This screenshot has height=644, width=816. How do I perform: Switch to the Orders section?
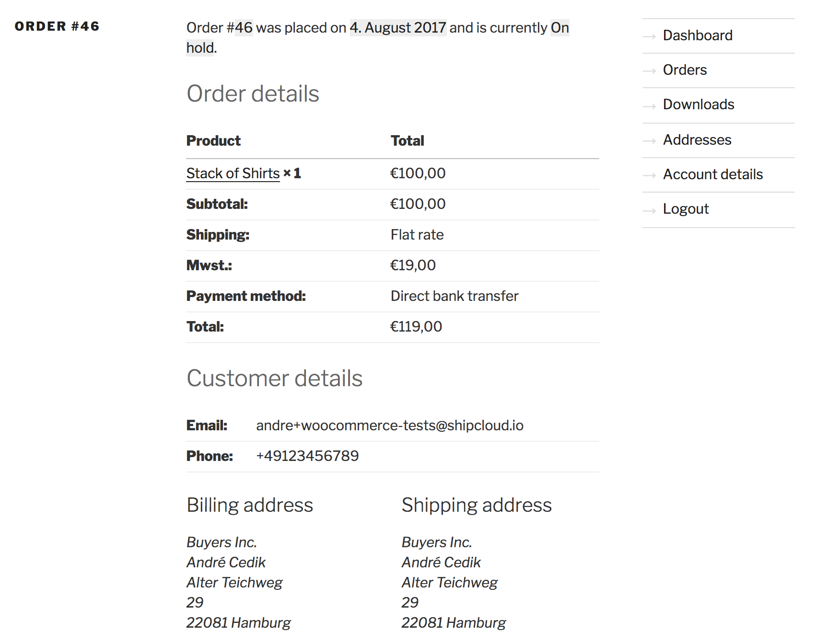coord(685,70)
